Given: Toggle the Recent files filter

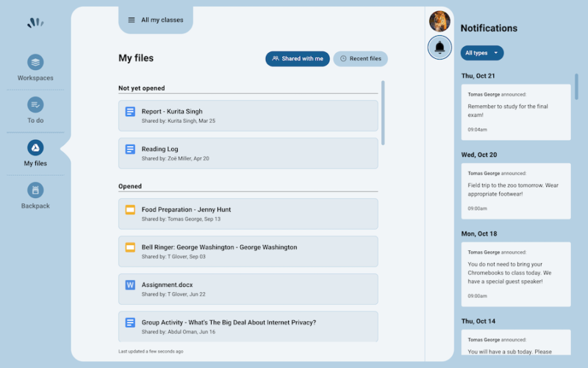Looking at the screenshot, I should pos(360,59).
